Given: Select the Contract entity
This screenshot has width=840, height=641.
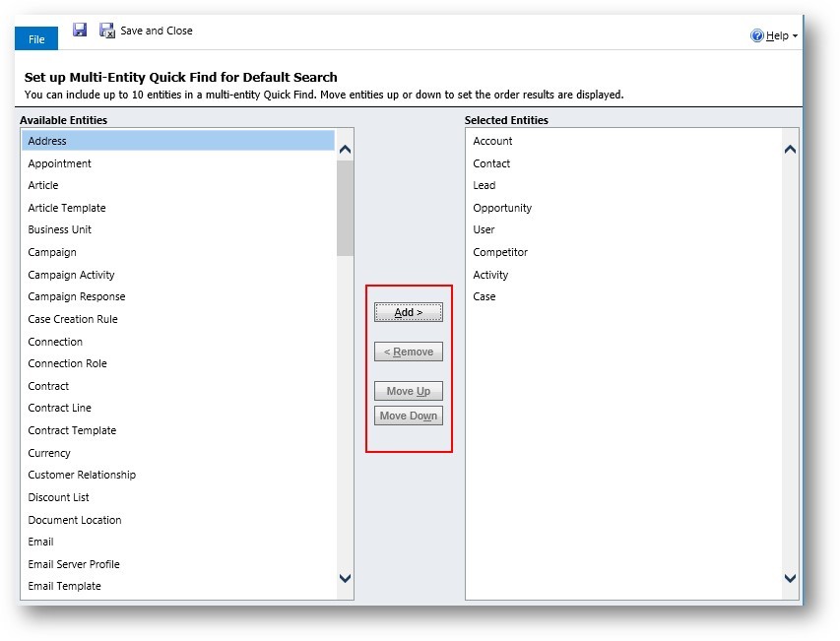Looking at the screenshot, I should click(178, 386).
